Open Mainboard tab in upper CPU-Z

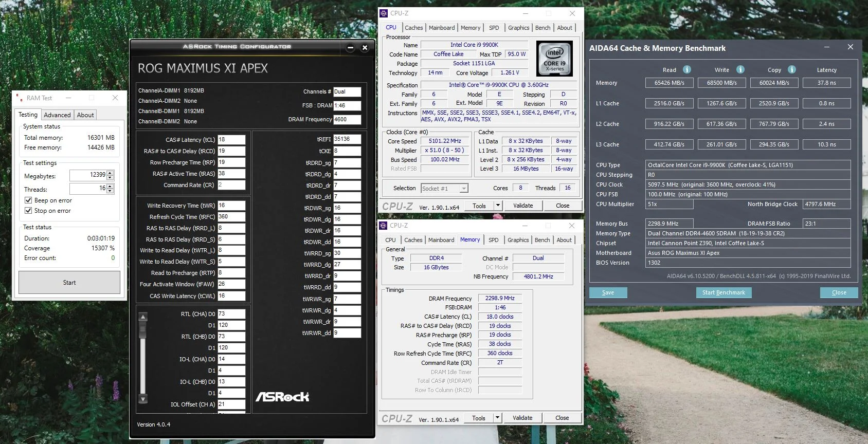pos(442,28)
